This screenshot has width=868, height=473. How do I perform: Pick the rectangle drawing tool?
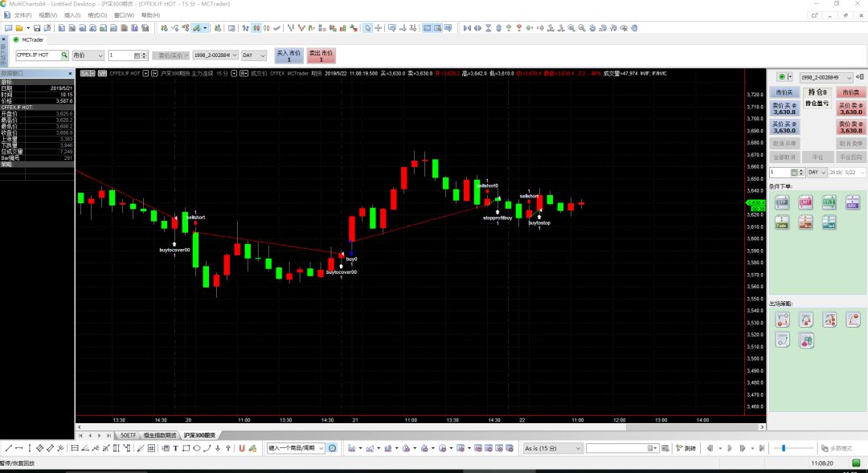(186, 448)
